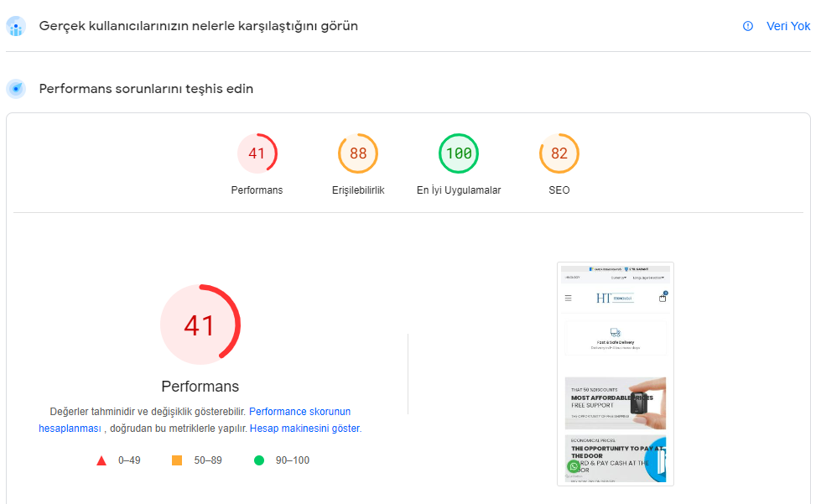Click the green circle 90–100 legend icon
Image resolution: width=821 pixels, height=504 pixels.
[x=258, y=460]
